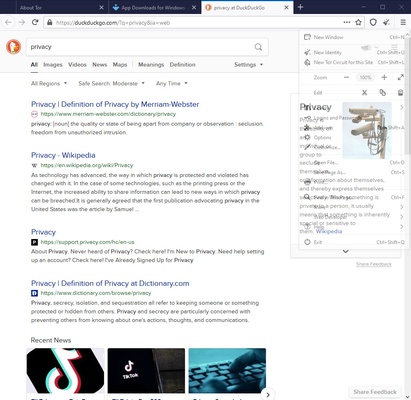Click the security cameras image in info box
Image resolution: width=411 pixels, height=400 pixels.
click(x=367, y=130)
